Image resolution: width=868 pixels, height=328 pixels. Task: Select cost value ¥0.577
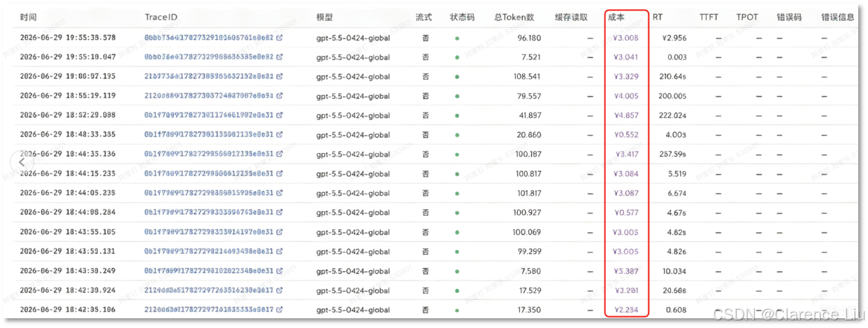tap(625, 212)
